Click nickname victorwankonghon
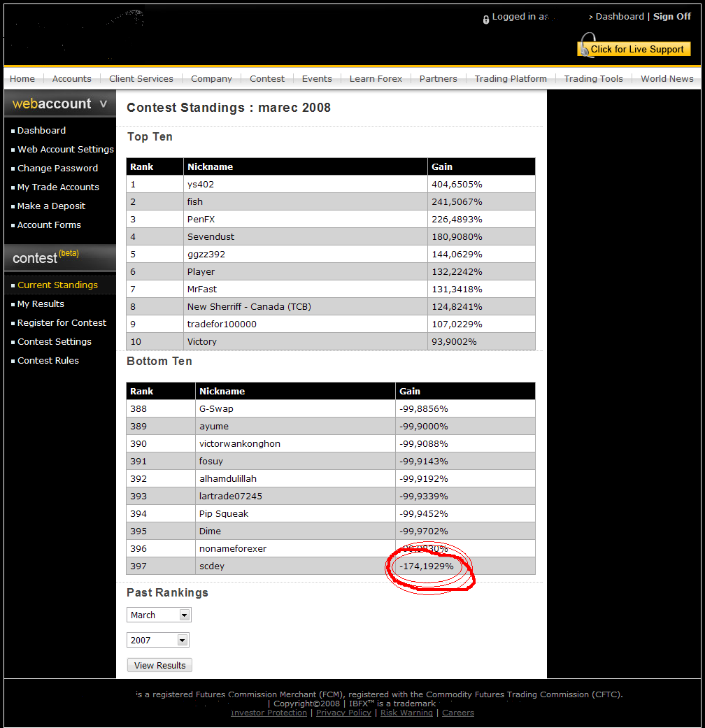Screen dimensions: 705x728 coord(240,444)
